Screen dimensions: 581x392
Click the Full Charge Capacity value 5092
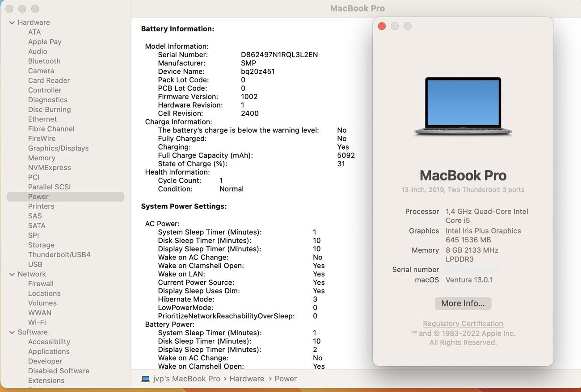click(346, 155)
